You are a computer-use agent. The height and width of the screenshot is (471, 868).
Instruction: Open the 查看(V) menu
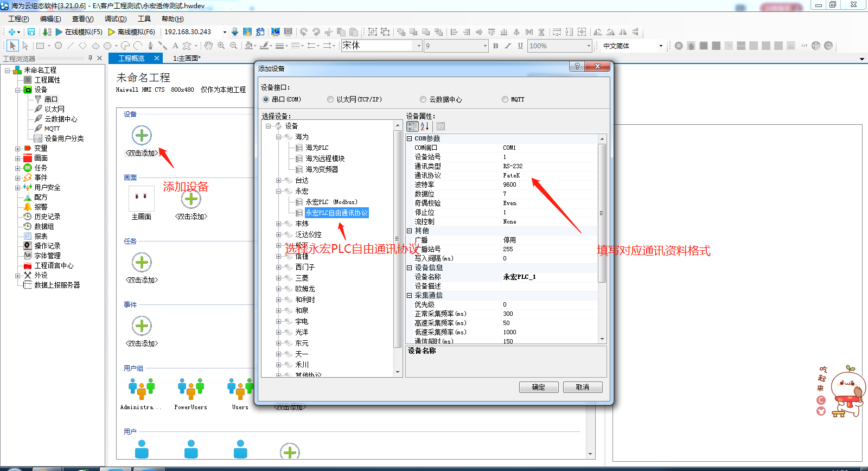(82, 18)
